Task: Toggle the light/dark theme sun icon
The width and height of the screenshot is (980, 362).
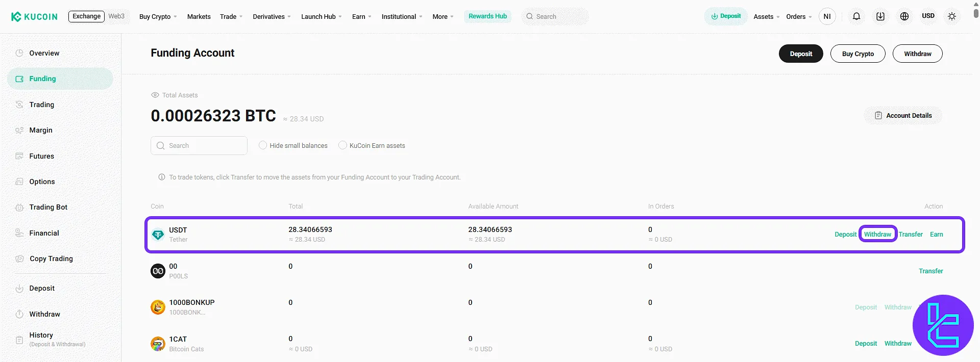Action: (x=952, y=16)
